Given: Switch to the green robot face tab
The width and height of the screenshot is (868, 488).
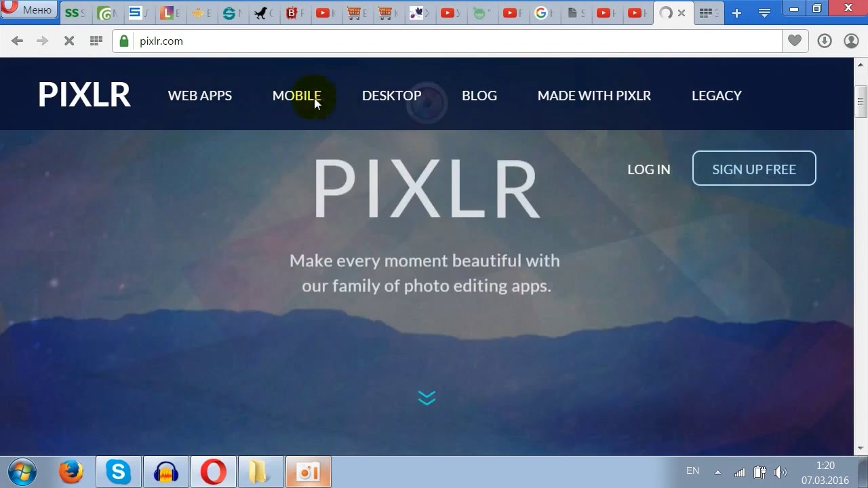Looking at the screenshot, I should pyautogui.click(x=481, y=13).
